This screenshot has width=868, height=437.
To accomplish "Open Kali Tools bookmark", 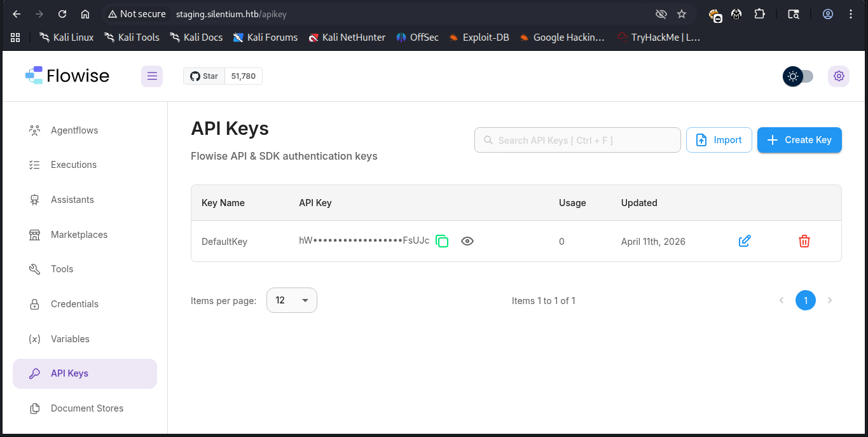I will (x=132, y=38).
